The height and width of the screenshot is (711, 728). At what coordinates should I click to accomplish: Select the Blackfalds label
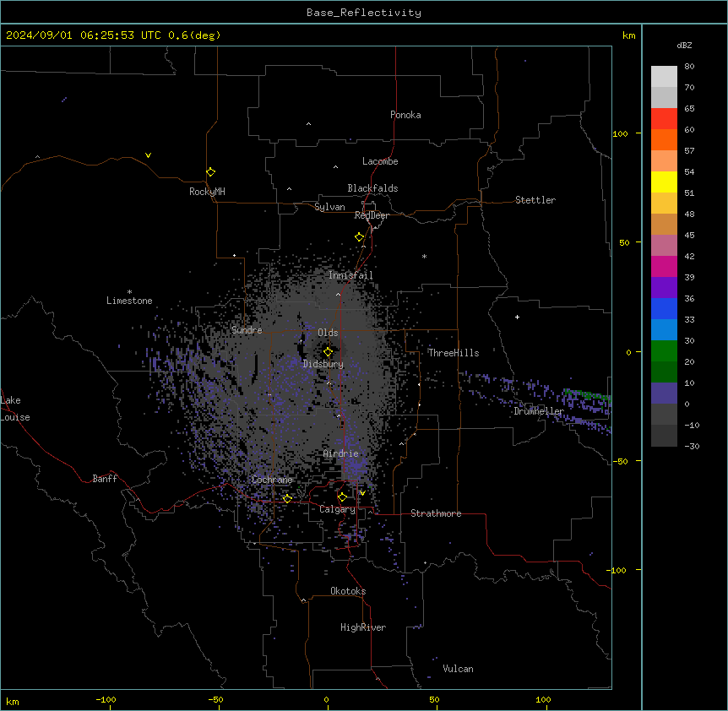click(x=372, y=188)
